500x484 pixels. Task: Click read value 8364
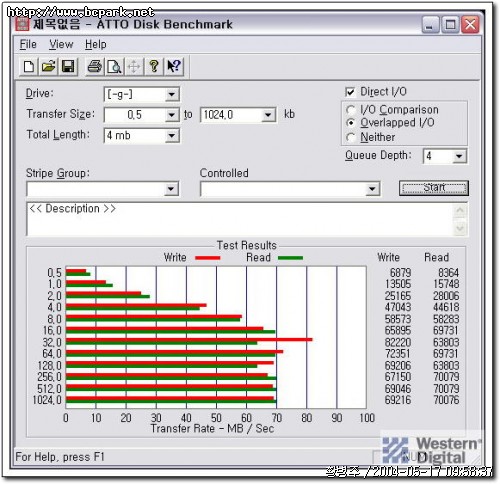coord(448,273)
